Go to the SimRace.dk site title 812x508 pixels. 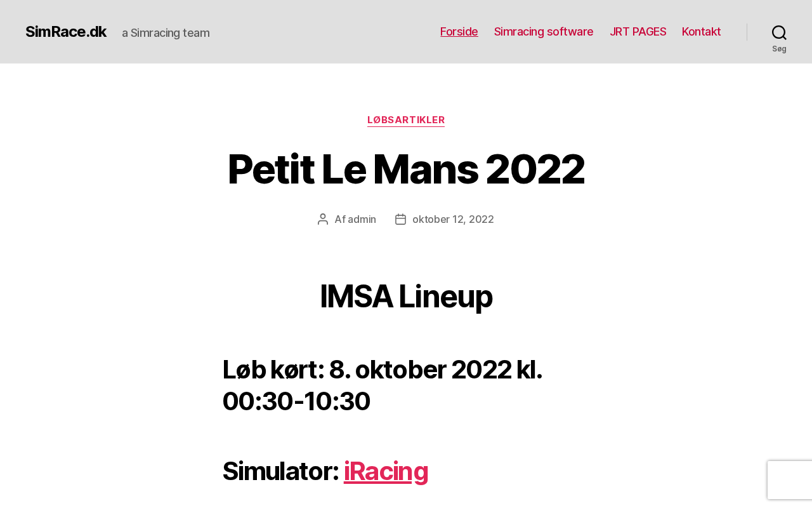point(66,32)
